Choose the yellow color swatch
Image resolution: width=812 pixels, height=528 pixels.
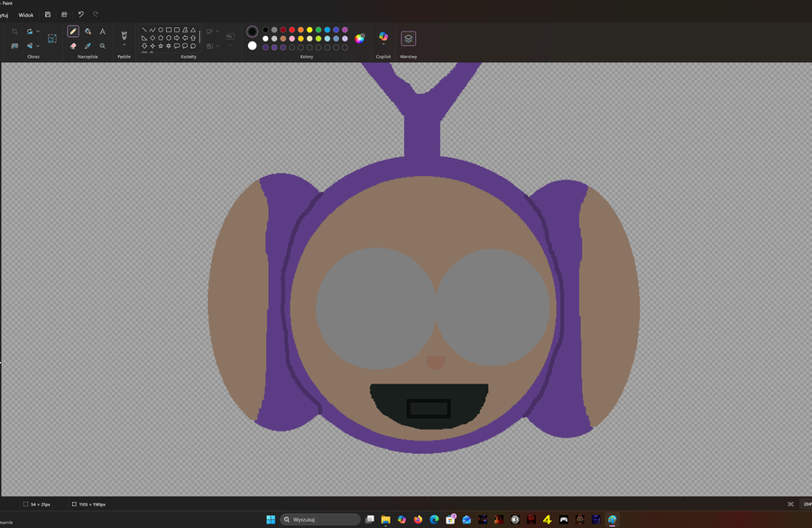pos(309,30)
